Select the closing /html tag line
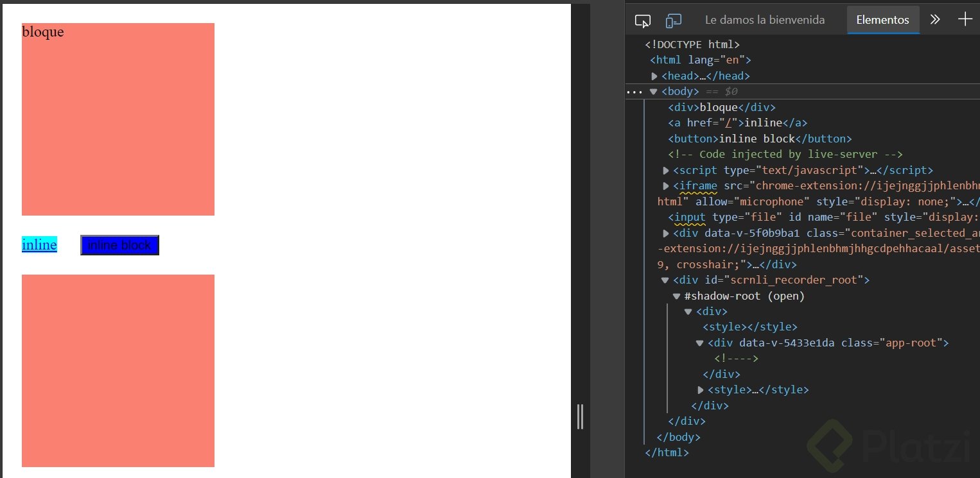 point(667,453)
